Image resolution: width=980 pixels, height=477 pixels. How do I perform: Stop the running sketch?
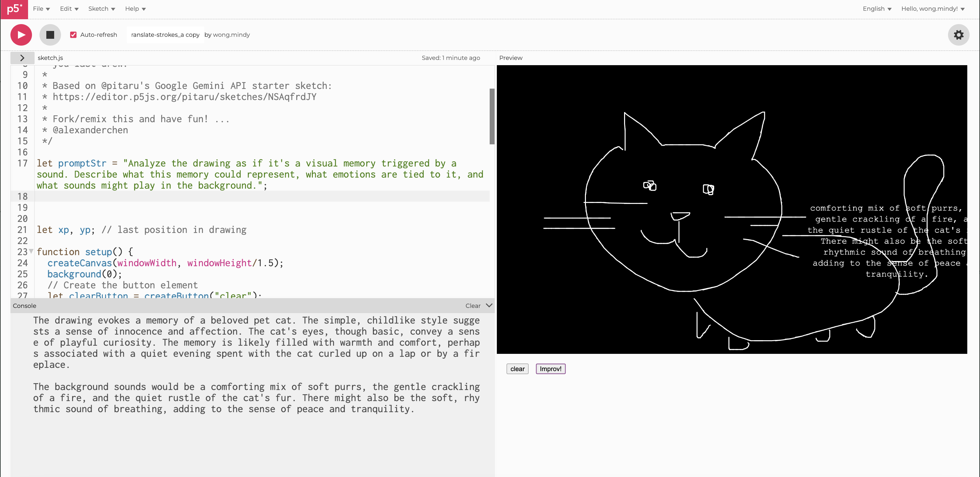click(x=50, y=35)
